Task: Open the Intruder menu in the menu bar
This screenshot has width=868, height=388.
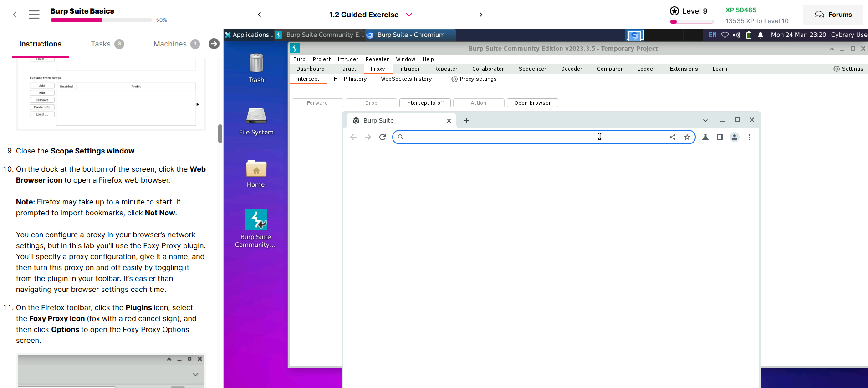Action: (x=348, y=59)
